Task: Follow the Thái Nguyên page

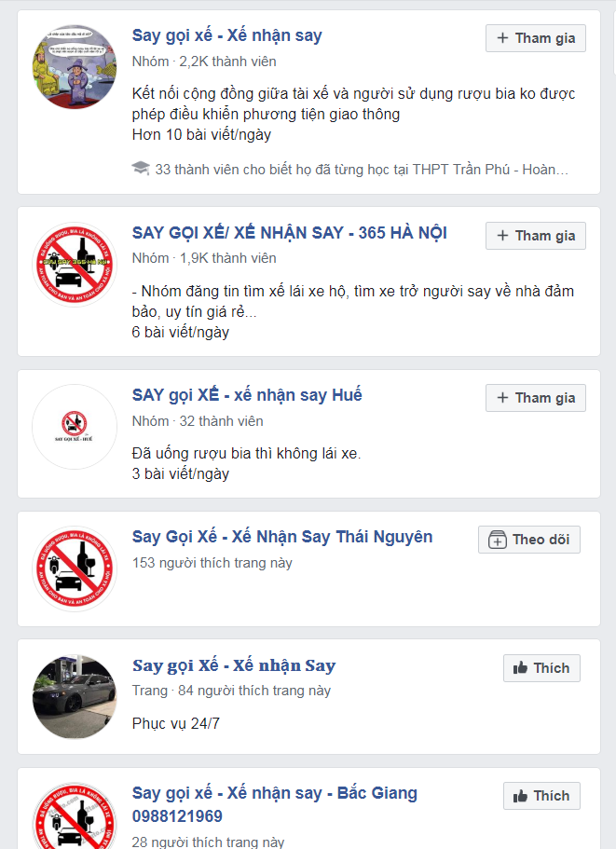Action: coord(528,540)
